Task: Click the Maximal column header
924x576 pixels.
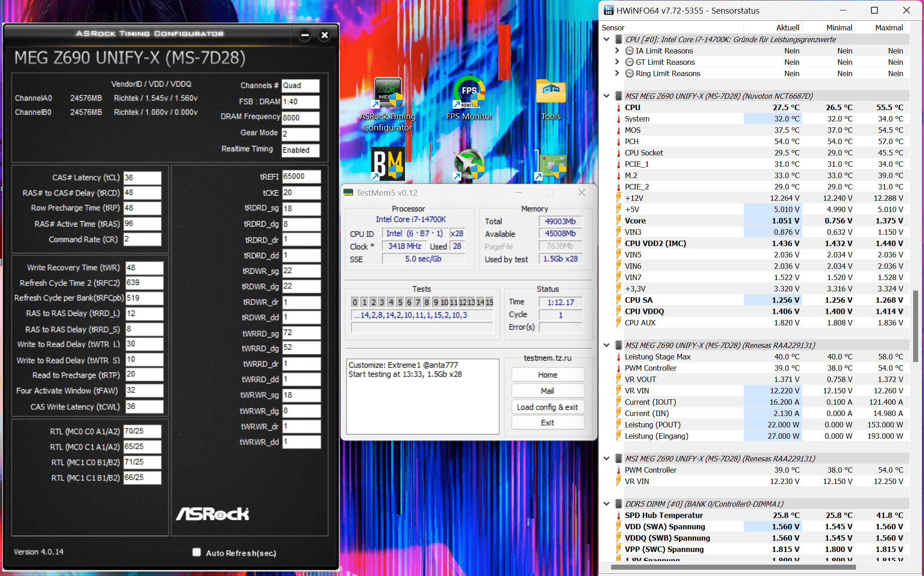Action: 881,28
